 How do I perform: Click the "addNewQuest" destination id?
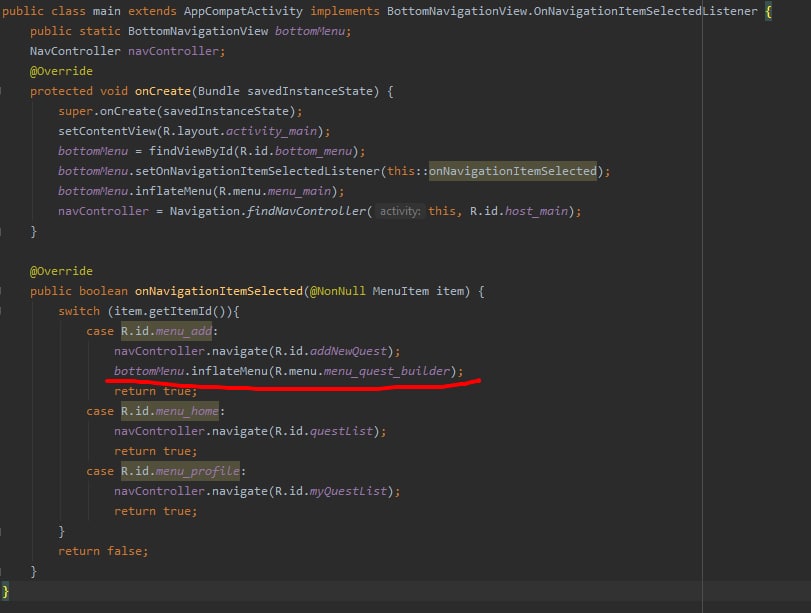click(348, 351)
